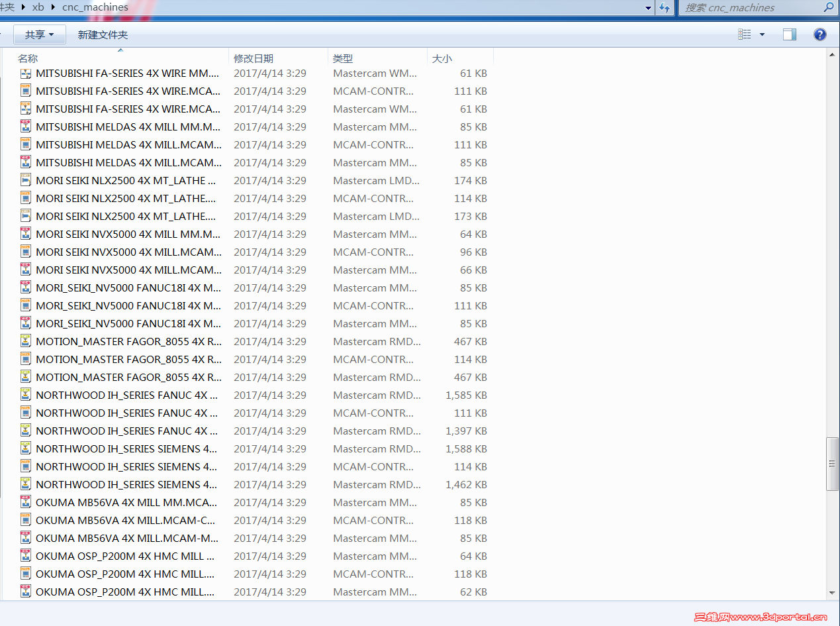Click the 新建文件夹 (New folder) button
840x626 pixels.
(103, 34)
